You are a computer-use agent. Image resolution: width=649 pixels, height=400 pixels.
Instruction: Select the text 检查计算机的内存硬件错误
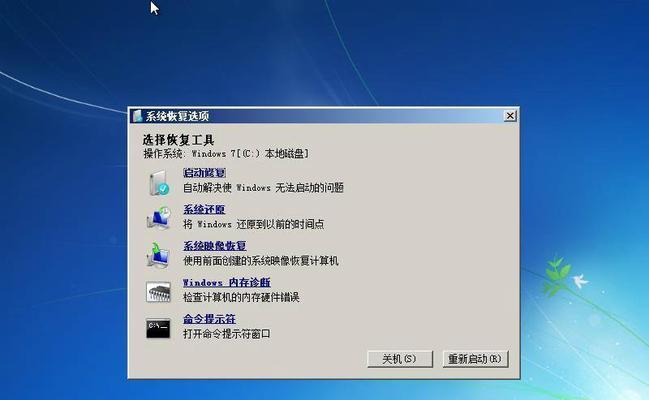(x=241, y=297)
